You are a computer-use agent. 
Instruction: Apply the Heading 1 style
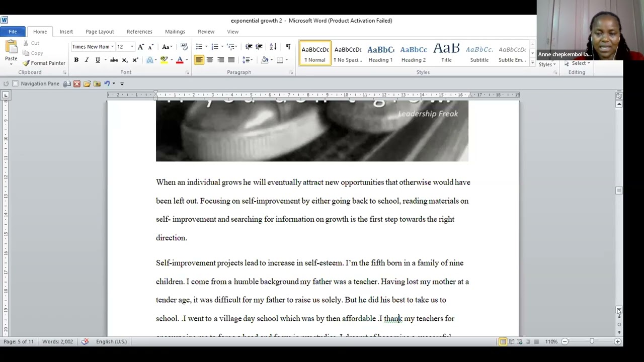pyautogui.click(x=380, y=53)
